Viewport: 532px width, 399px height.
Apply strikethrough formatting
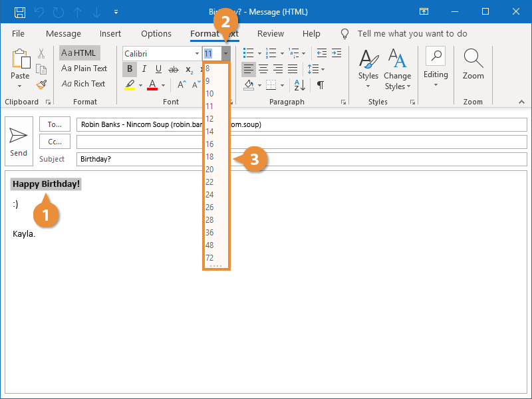point(172,68)
